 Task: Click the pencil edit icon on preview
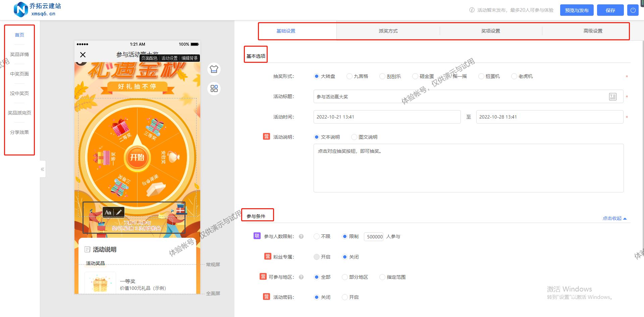(119, 212)
